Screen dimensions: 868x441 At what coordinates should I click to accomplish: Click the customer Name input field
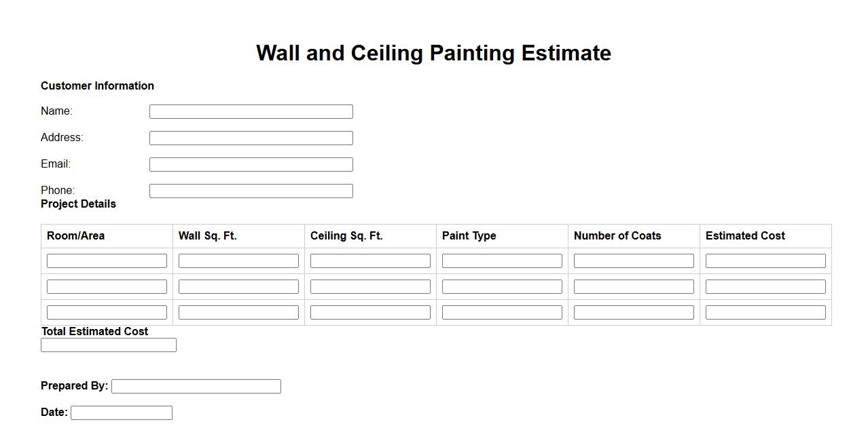coord(251,112)
